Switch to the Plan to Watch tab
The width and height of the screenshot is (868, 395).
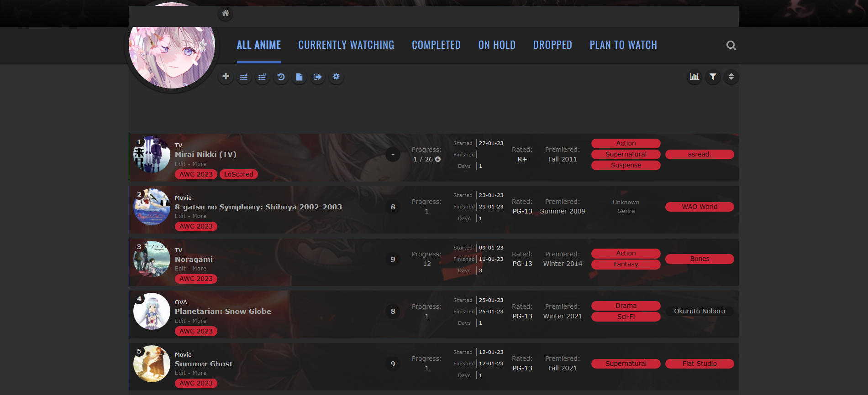[x=623, y=45]
